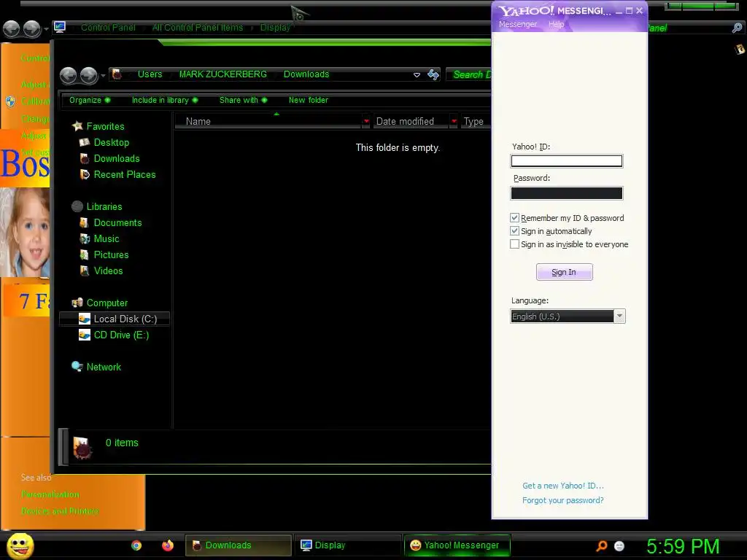Screen dimensions: 747x560
Task: Open the Documents library icon
Action: click(85, 222)
